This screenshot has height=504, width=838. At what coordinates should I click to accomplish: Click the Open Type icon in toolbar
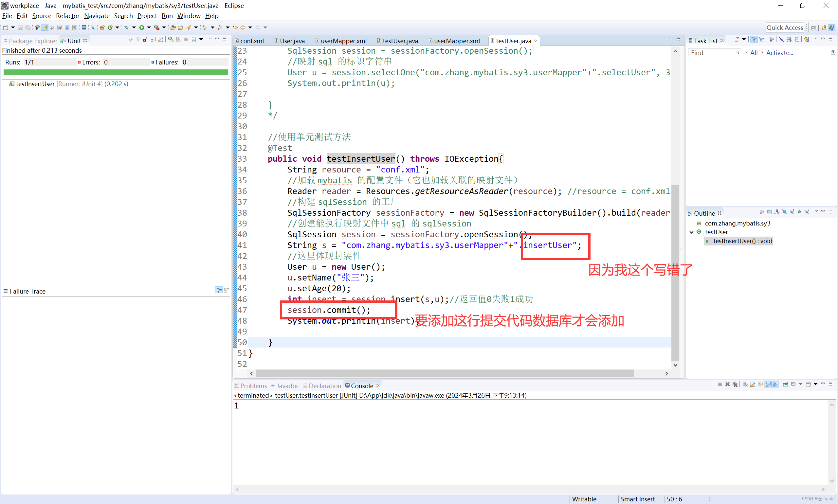click(x=173, y=27)
